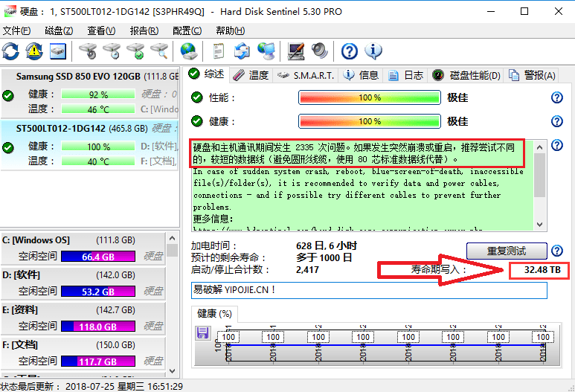Click the refresh with warning sign icon
This screenshot has height=392, width=575.
pos(34,51)
